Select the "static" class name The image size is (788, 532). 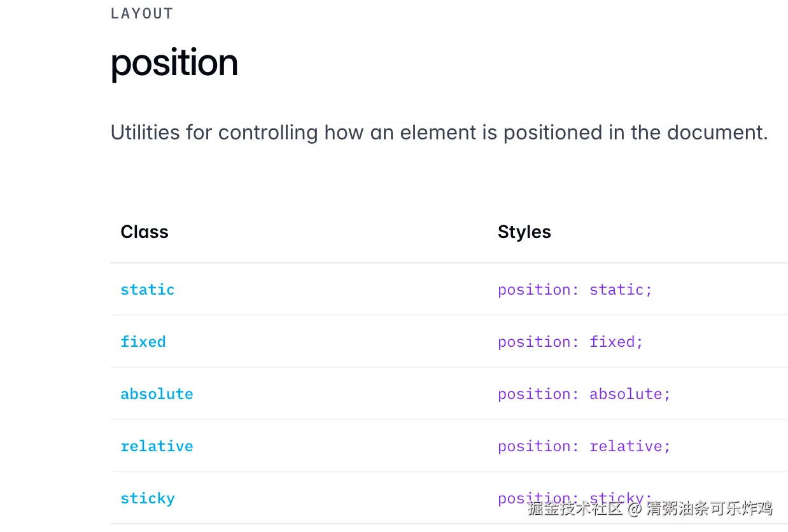[148, 290]
